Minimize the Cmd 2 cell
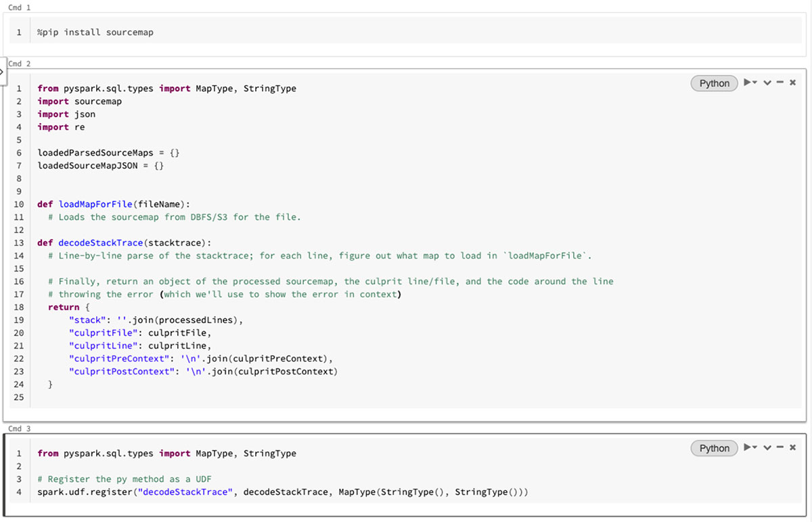The height and width of the screenshot is (522, 812). 780,83
